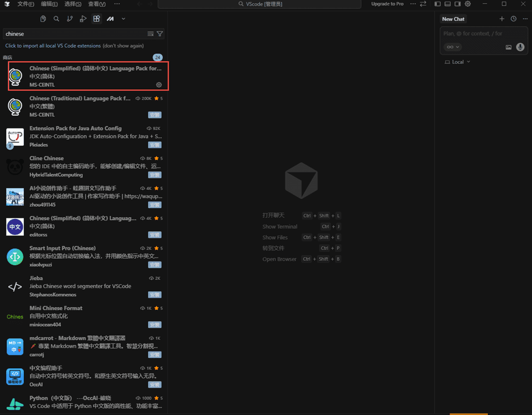Click the import all local VS Code extensions link
532x415 pixels.
pos(53,46)
